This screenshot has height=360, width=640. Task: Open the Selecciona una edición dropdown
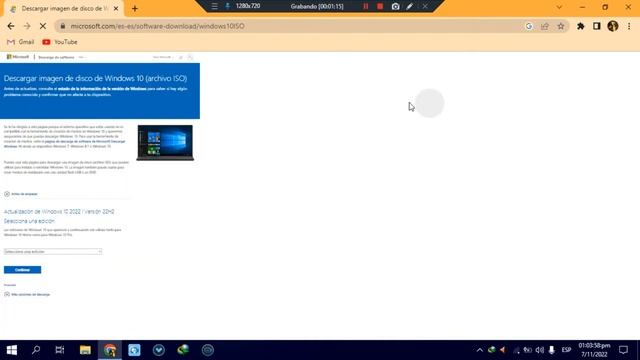(53, 251)
